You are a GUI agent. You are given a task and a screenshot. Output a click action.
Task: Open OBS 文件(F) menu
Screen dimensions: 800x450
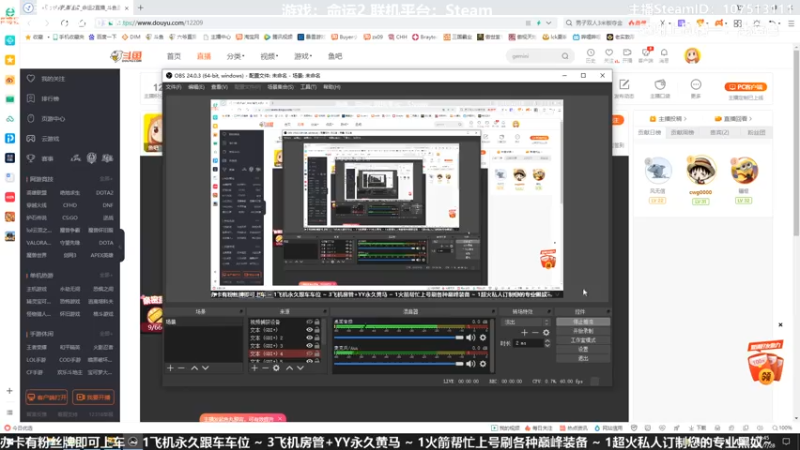pos(173,87)
